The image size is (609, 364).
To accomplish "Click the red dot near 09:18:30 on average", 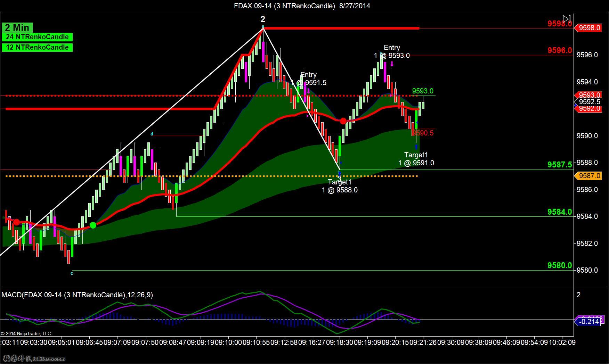I will coord(343,121).
